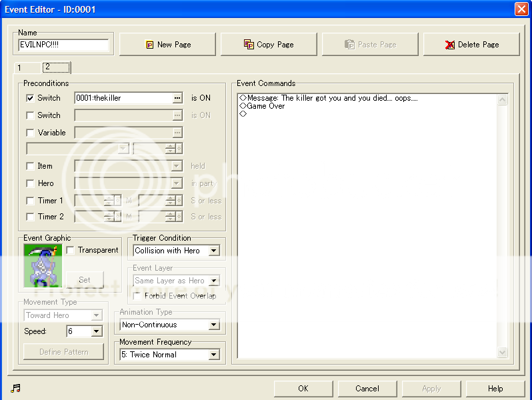
Task: Toggle the Transparent checkbox
Action: click(71, 251)
